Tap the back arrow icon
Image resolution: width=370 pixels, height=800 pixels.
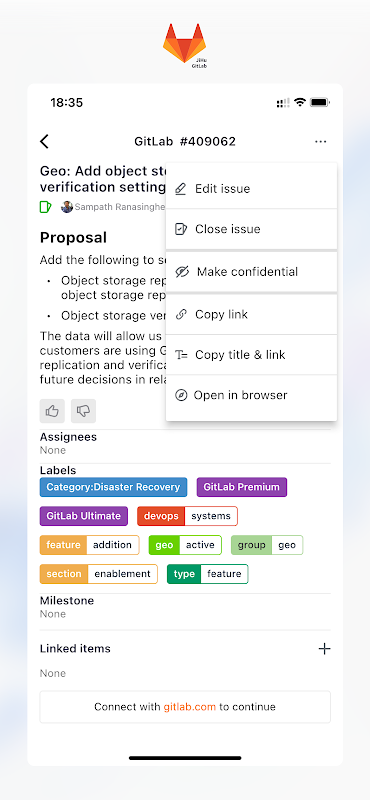pyautogui.click(x=44, y=141)
